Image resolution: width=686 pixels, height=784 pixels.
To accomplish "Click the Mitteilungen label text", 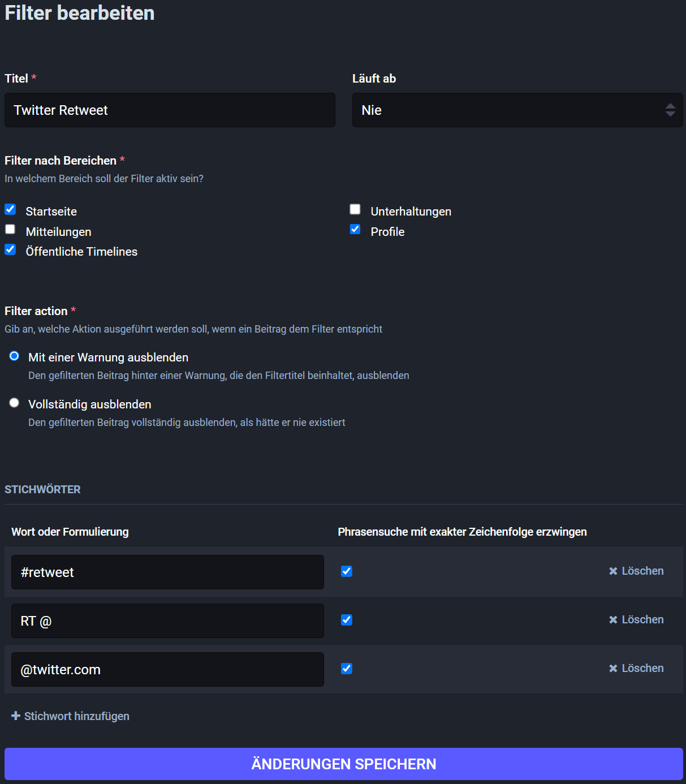I will (59, 232).
